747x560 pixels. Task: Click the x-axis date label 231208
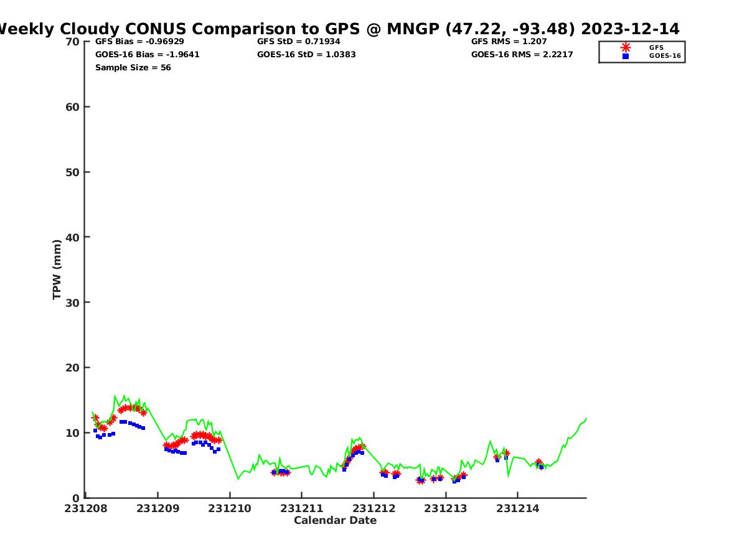86,508
